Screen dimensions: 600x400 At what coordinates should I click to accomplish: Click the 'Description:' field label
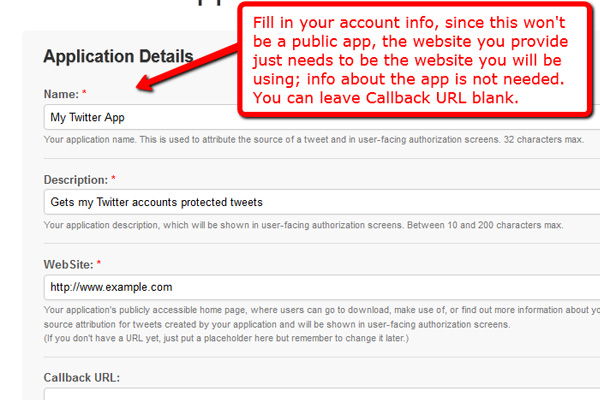point(76,180)
